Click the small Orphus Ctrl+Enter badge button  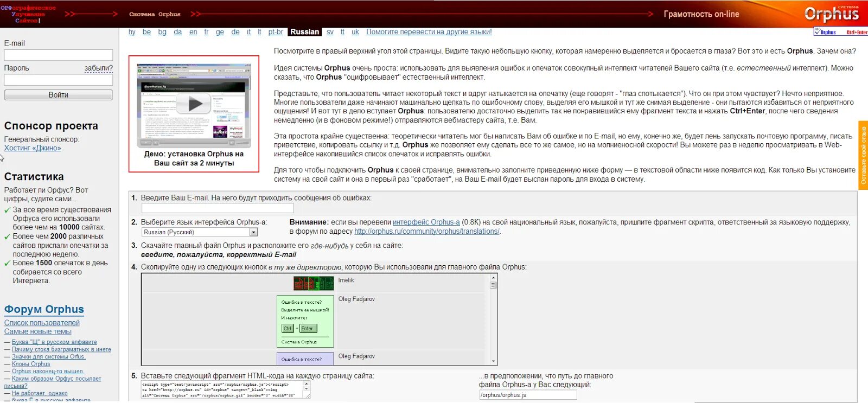(x=841, y=32)
